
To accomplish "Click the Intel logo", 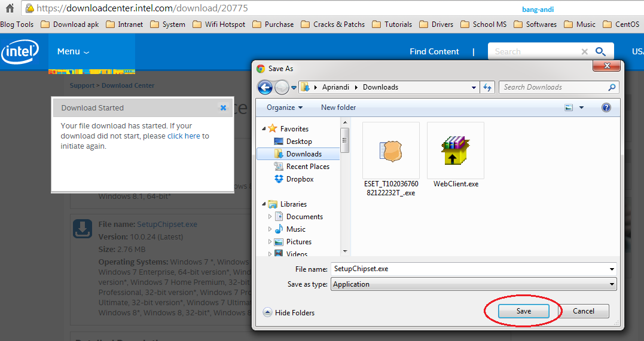I will (x=20, y=52).
